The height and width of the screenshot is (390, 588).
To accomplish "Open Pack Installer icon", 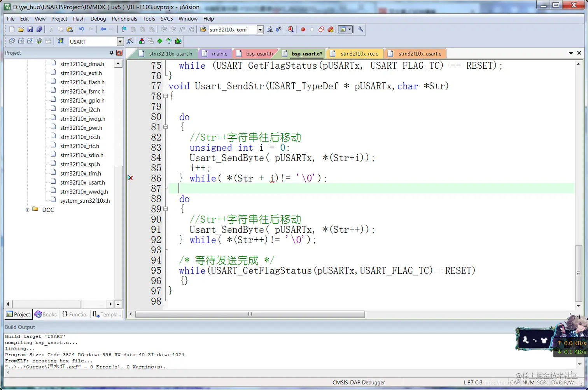I will (x=178, y=41).
